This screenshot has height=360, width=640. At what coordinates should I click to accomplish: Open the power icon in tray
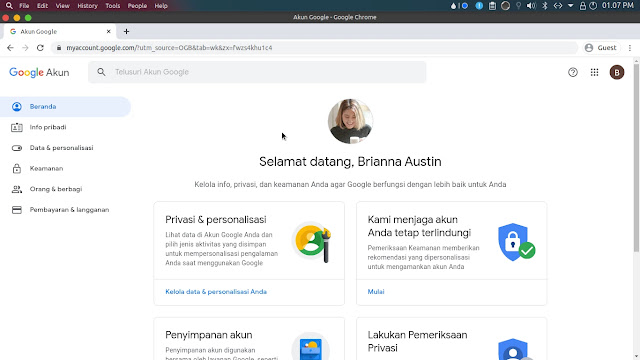pos(593,6)
